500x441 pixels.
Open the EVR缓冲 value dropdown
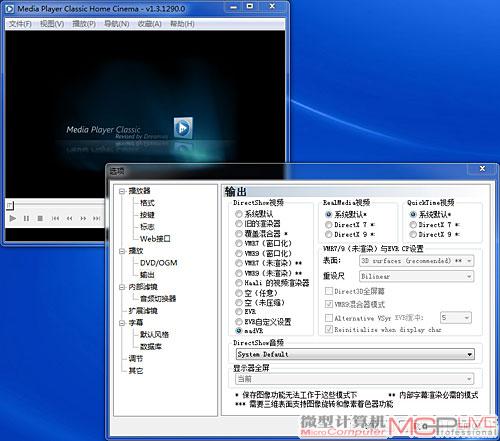tap(456, 318)
